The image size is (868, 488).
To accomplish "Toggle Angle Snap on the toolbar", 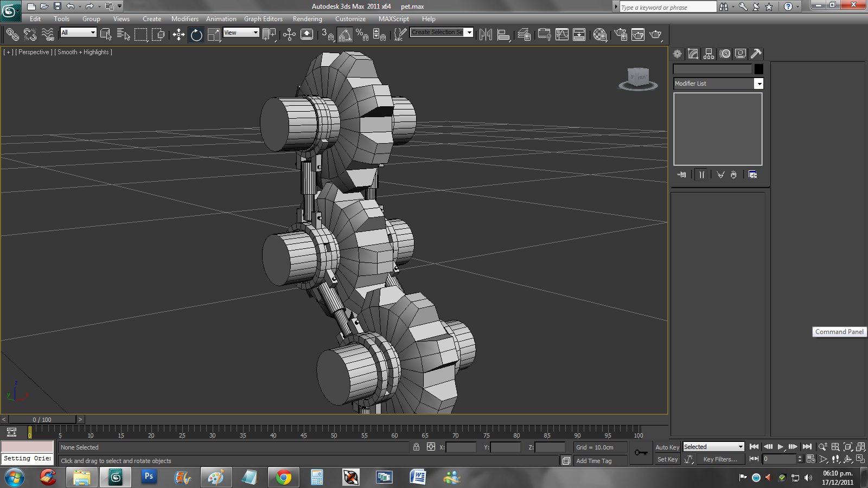I will pos(345,35).
